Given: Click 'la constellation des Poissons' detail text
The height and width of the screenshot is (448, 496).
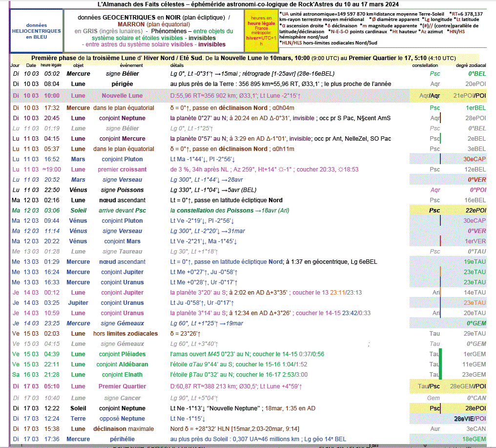Looking at the screenshot, I should (x=229, y=211).
